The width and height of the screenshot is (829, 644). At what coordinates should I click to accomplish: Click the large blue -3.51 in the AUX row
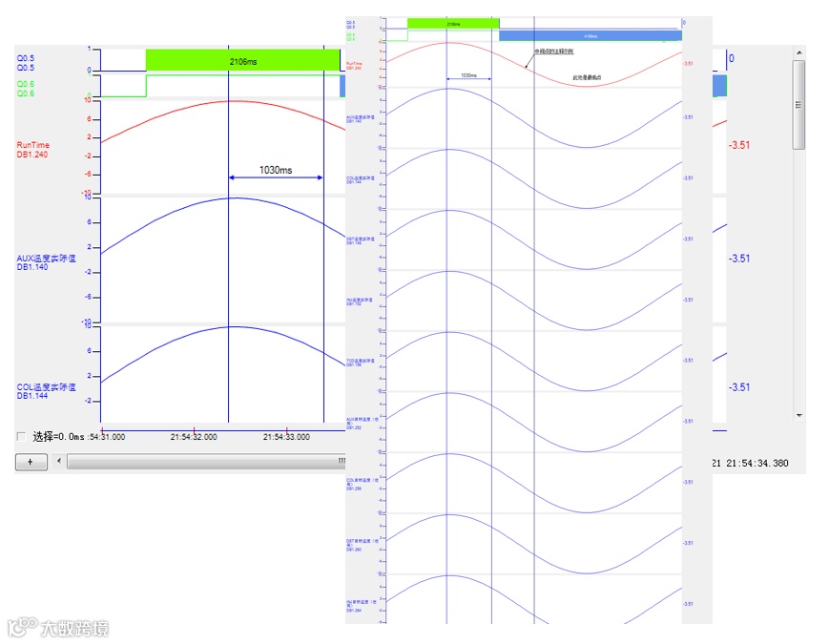[739, 258]
